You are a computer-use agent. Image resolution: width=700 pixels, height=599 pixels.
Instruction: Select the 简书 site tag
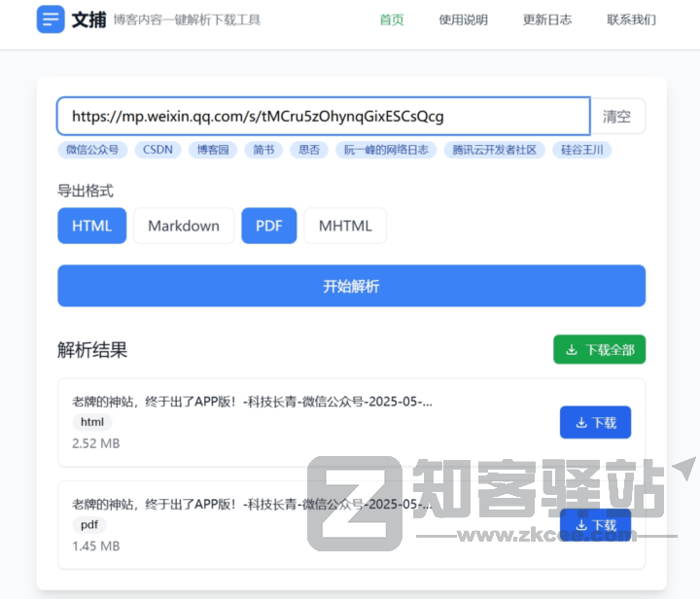coord(263,150)
